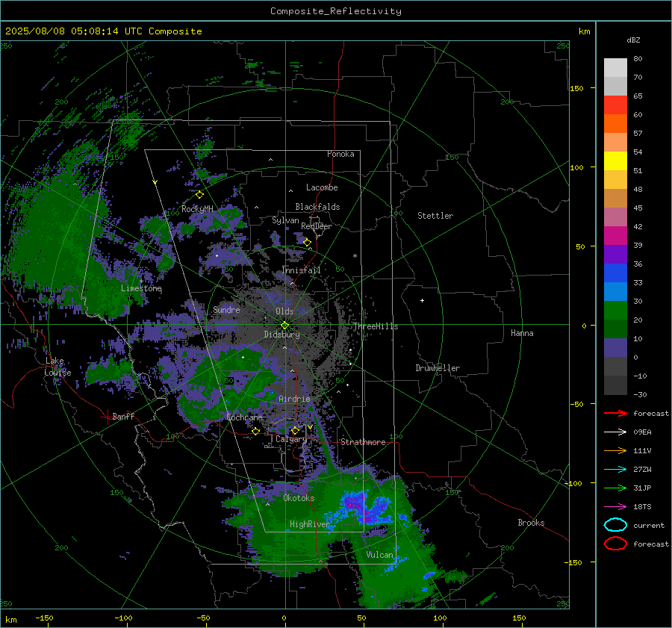This screenshot has height=628, width=672.
Task: Click the Hanna label
Action: click(x=522, y=333)
